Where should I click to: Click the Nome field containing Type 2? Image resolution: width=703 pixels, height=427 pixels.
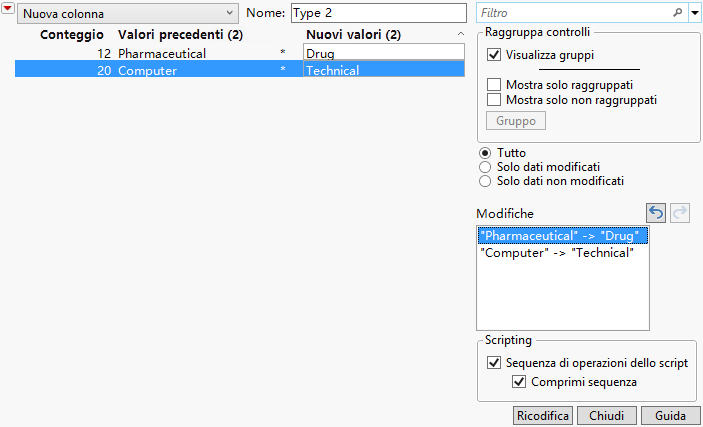pyautogui.click(x=378, y=14)
